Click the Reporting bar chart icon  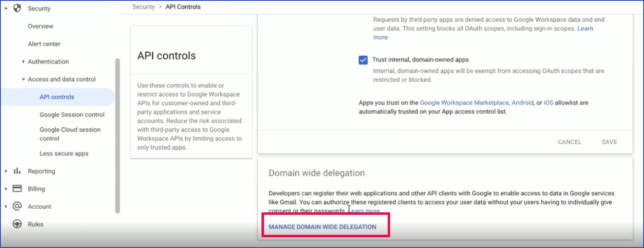[17, 171]
